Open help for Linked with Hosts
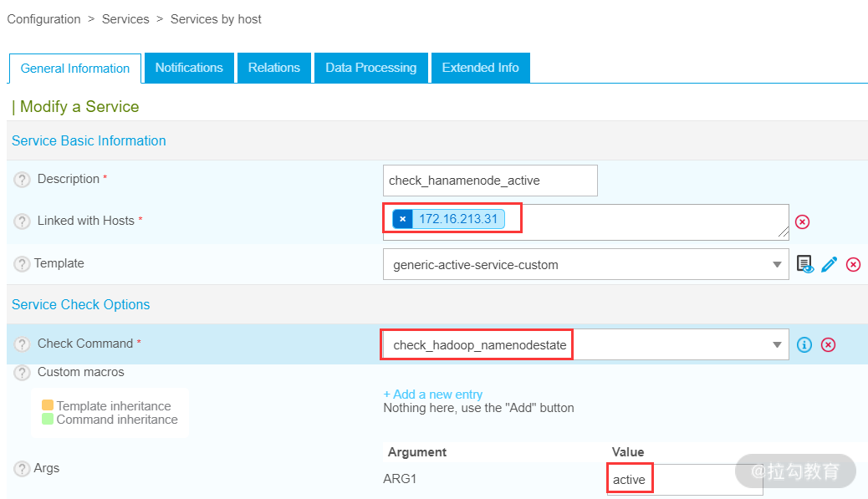Viewport: 868px width, 499px height. click(x=22, y=221)
